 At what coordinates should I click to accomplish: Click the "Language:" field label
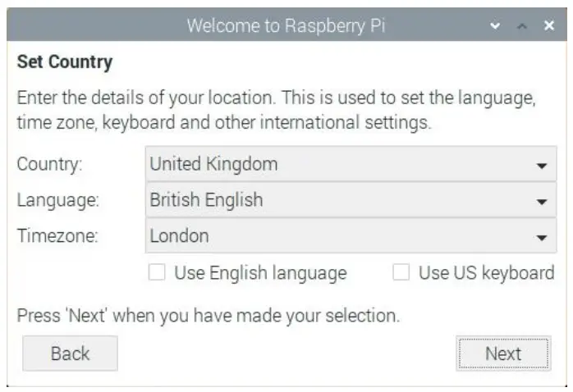(57, 200)
